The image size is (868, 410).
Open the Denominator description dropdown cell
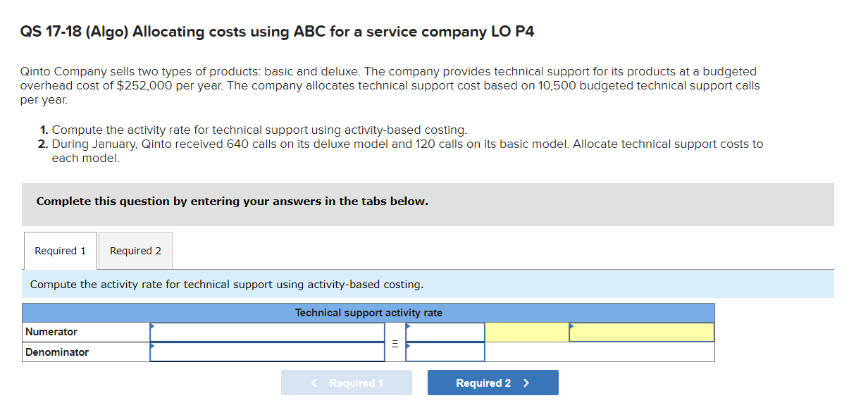point(266,351)
